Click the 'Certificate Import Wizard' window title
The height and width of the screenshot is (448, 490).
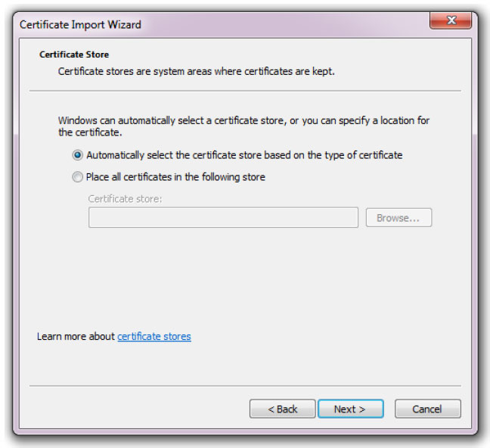tap(80, 25)
